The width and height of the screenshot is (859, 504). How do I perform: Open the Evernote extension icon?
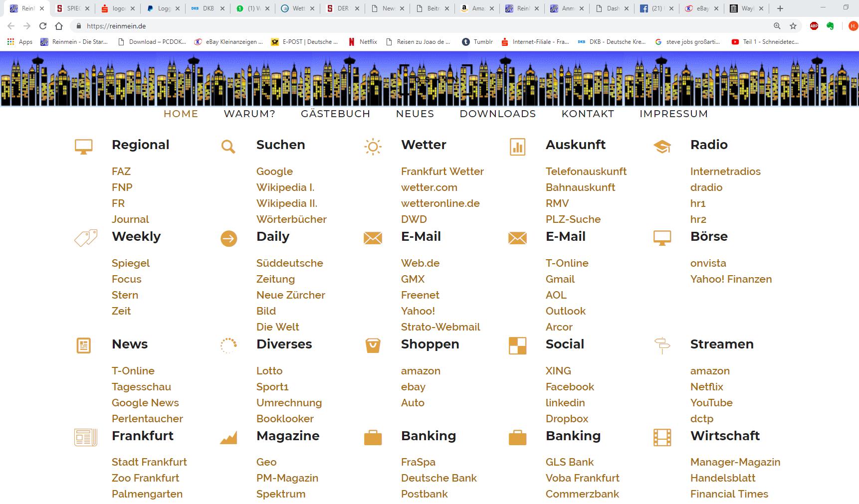coord(830,26)
